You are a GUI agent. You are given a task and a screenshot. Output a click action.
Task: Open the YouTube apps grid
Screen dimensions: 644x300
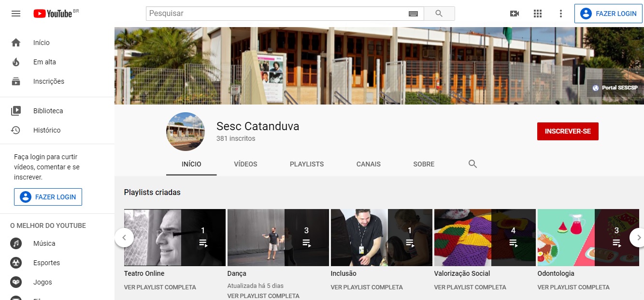click(x=538, y=14)
